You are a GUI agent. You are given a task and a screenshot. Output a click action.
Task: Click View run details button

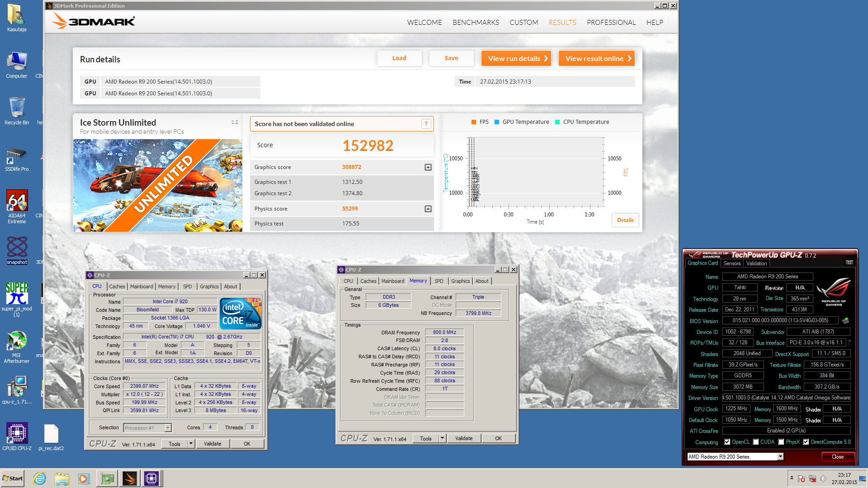point(516,58)
